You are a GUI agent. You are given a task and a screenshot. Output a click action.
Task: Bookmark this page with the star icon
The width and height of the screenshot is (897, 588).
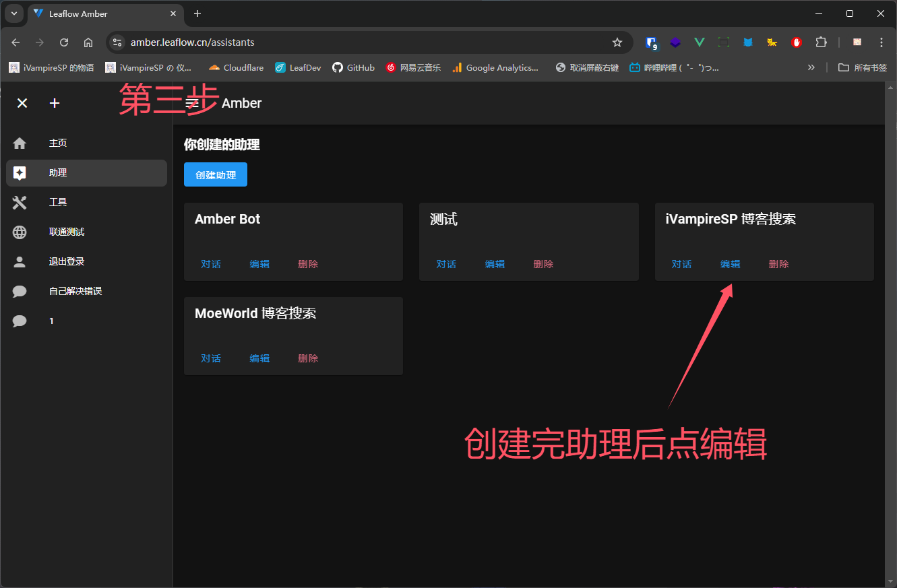pyautogui.click(x=617, y=42)
